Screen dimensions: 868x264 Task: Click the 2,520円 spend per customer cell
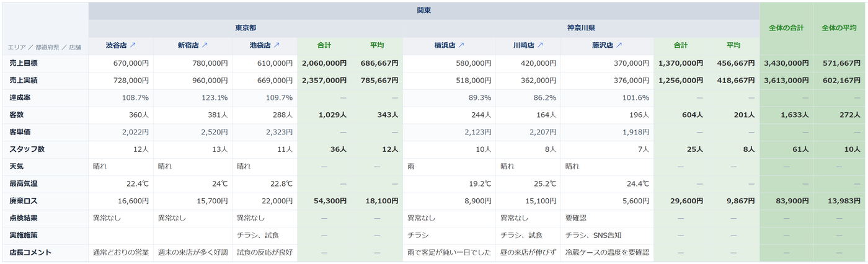point(193,132)
